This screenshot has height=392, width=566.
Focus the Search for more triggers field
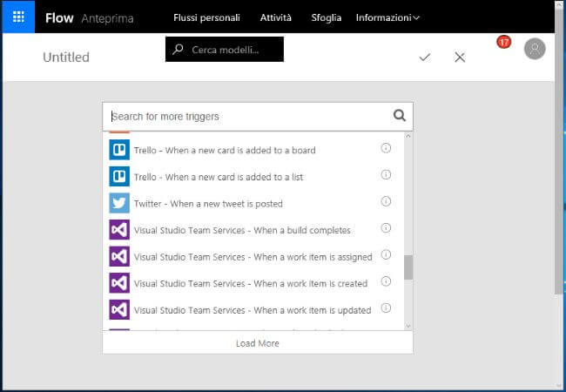tap(248, 116)
